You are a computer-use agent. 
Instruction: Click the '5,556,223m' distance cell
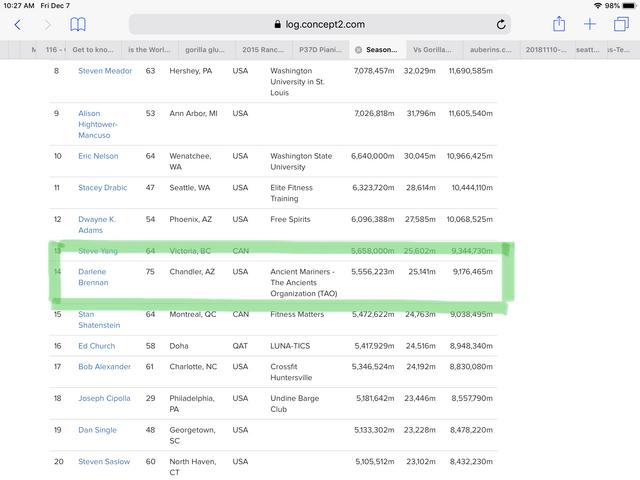373,271
